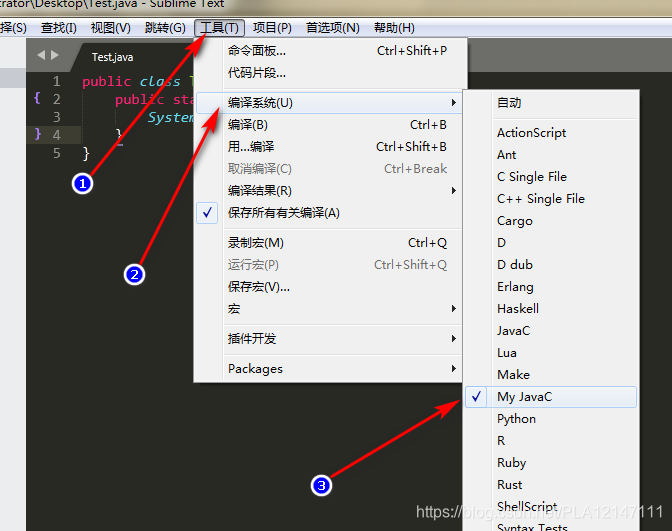Select Cargo build system
The image size is (672, 531).
(x=551, y=221)
